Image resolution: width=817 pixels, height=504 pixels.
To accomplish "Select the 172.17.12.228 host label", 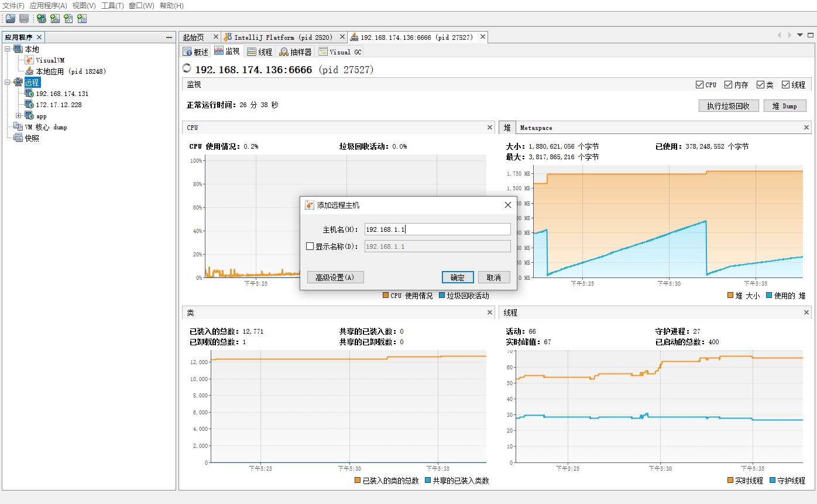I will pos(59,105).
